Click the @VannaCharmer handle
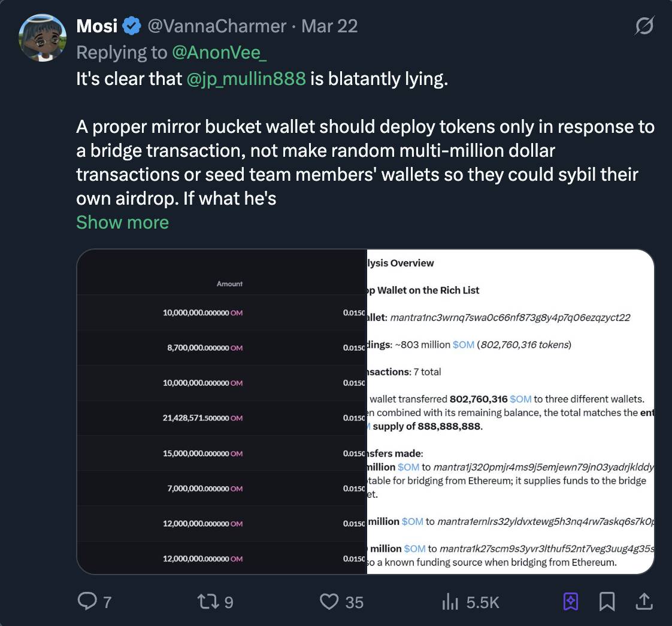This screenshot has height=626, width=672. click(217, 26)
